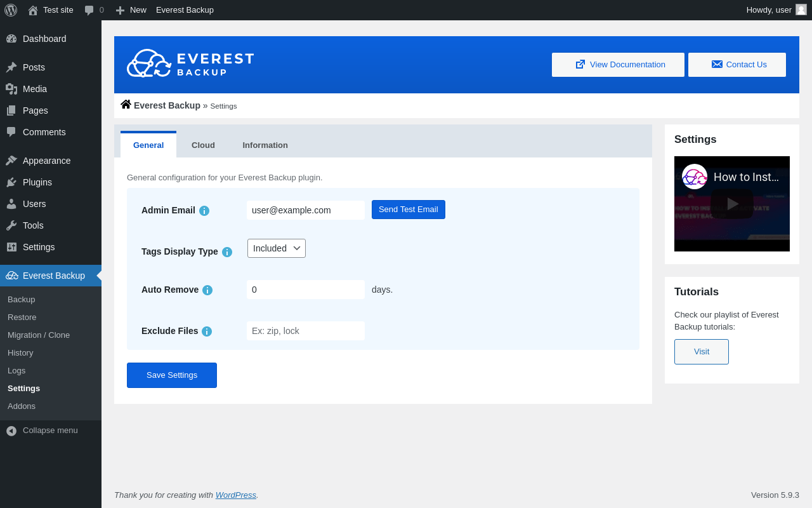Screen dimensions: 812x508
Task: Click the Exclude Files info icon
Action: 207,331
